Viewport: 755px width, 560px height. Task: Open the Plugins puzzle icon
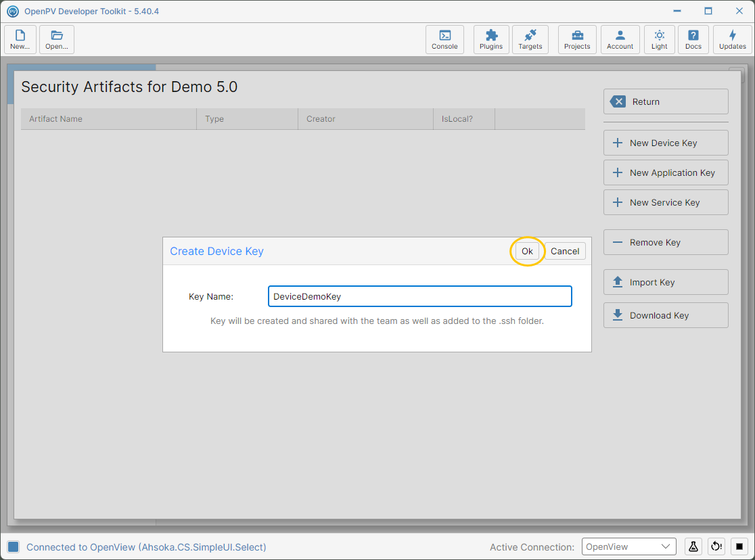click(490, 39)
